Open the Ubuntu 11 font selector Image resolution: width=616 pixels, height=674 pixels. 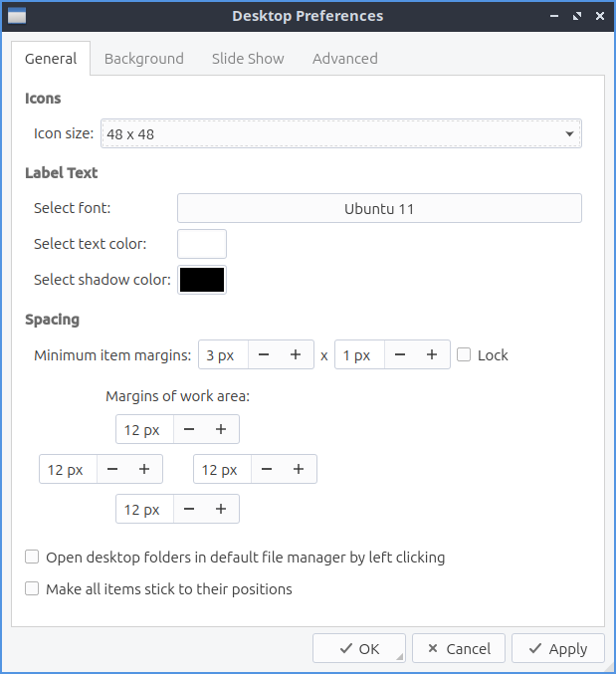(x=378, y=209)
